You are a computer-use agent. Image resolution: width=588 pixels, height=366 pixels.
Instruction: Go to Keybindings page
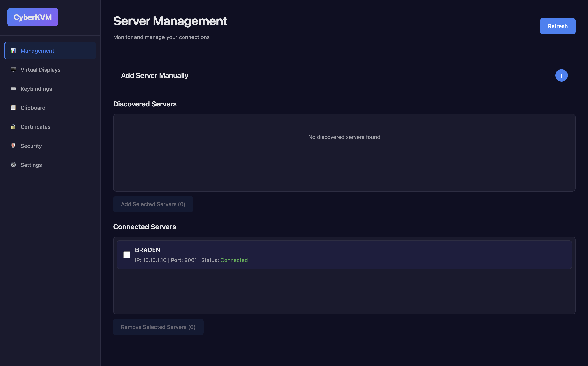(x=36, y=89)
